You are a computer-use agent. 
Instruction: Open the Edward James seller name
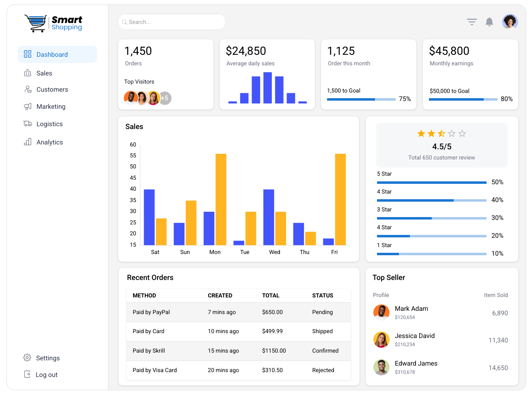[416, 363]
